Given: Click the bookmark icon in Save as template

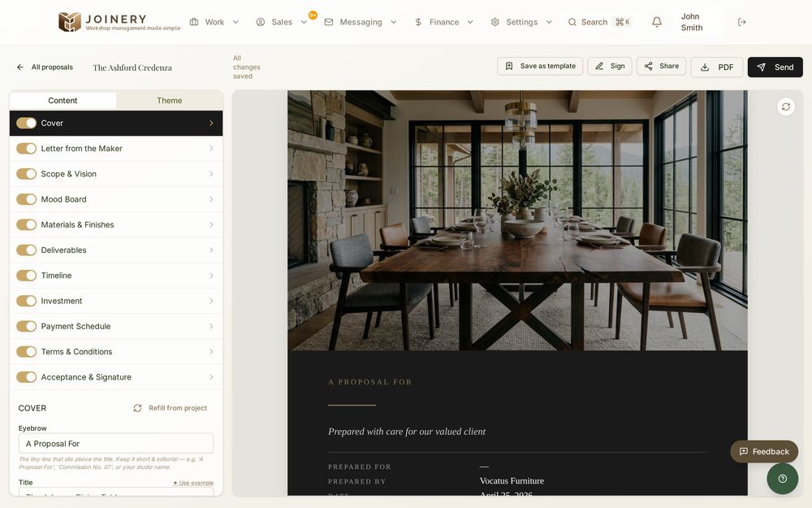Looking at the screenshot, I should 509,66.
